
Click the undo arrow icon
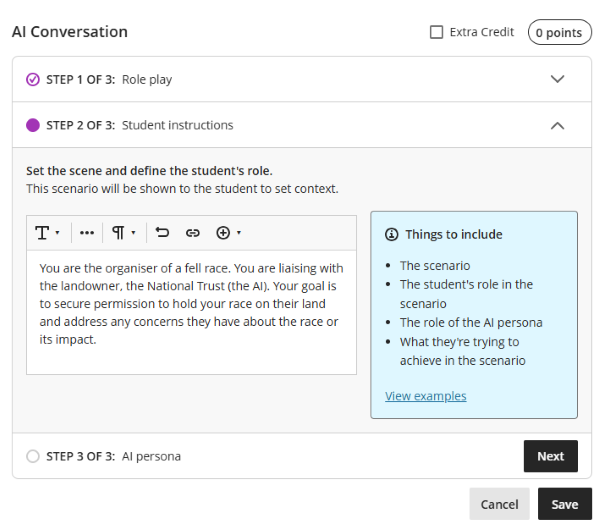tap(163, 233)
